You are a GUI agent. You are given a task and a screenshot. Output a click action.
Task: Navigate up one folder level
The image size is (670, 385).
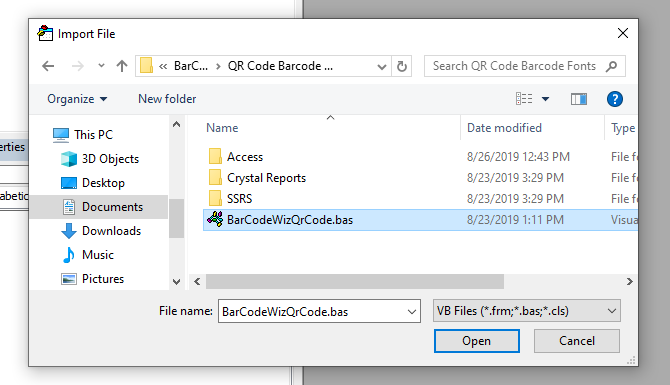click(x=122, y=66)
